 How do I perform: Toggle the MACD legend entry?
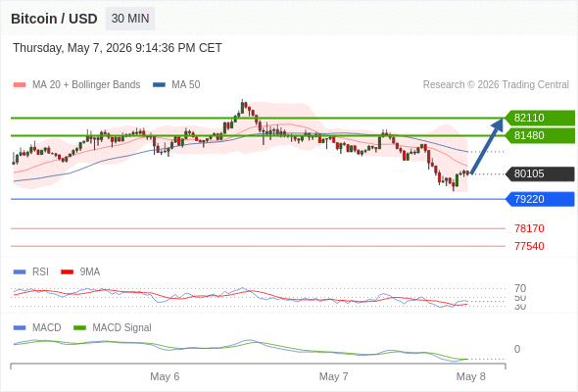pyautogui.click(x=37, y=327)
